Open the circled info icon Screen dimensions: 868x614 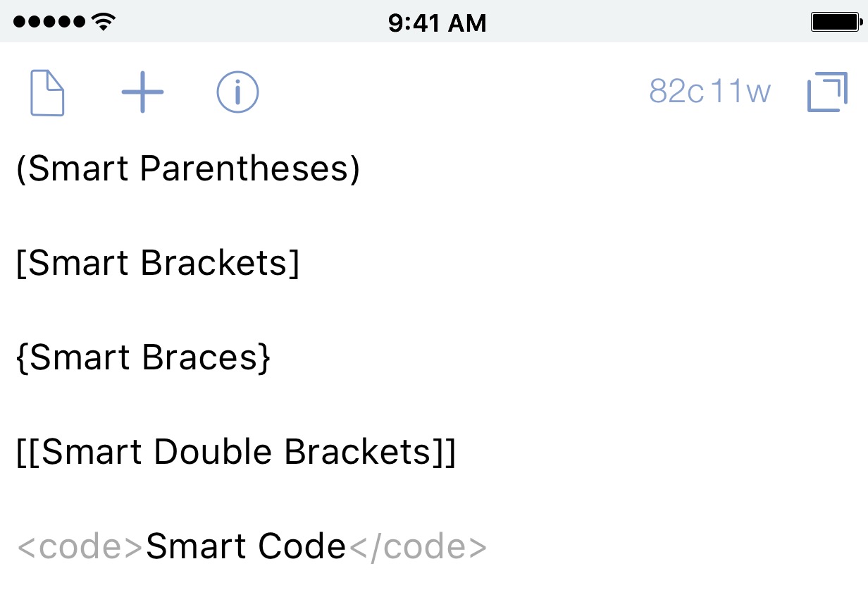click(237, 92)
